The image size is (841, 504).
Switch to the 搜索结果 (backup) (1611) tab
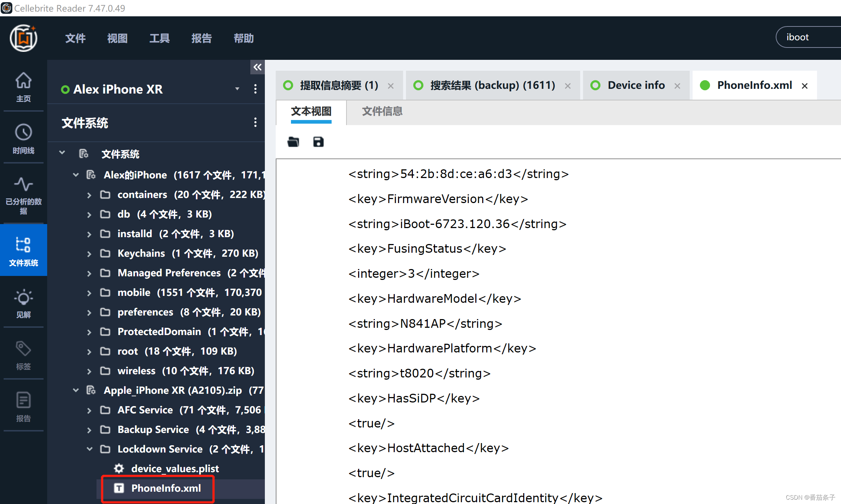(x=492, y=86)
